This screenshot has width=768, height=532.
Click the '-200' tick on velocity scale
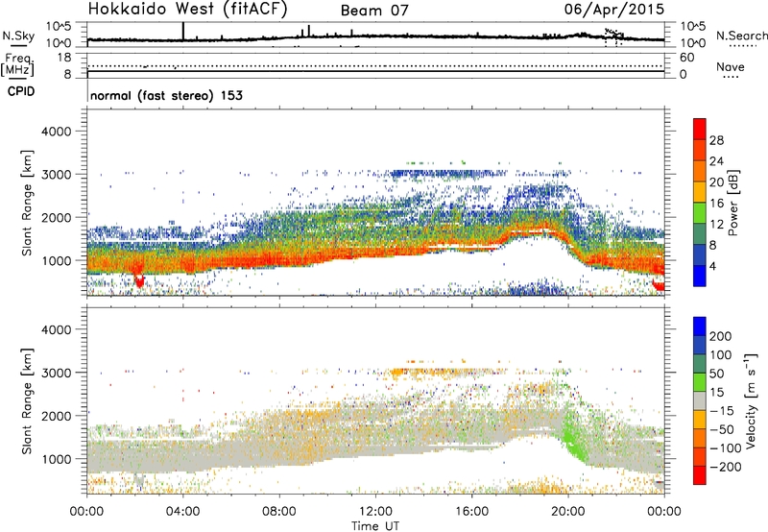[726, 467]
